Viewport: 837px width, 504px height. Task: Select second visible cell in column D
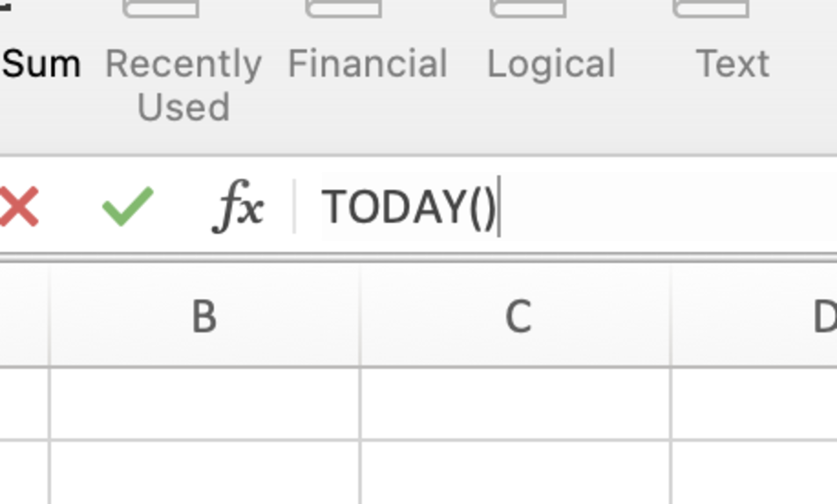click(x=754, y=473)
